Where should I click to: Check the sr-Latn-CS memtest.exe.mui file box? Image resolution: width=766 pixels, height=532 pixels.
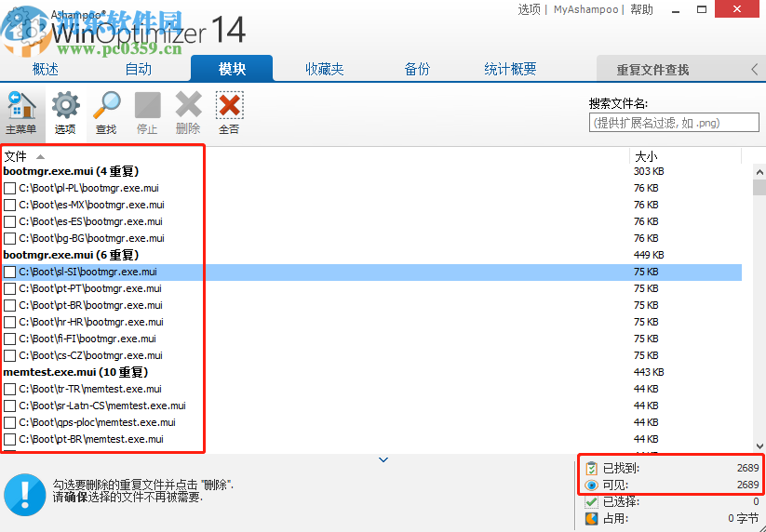tap(9, 406)
